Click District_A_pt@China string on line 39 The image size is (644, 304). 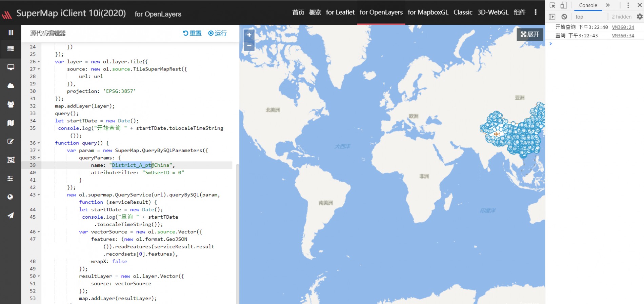[141, 165]
